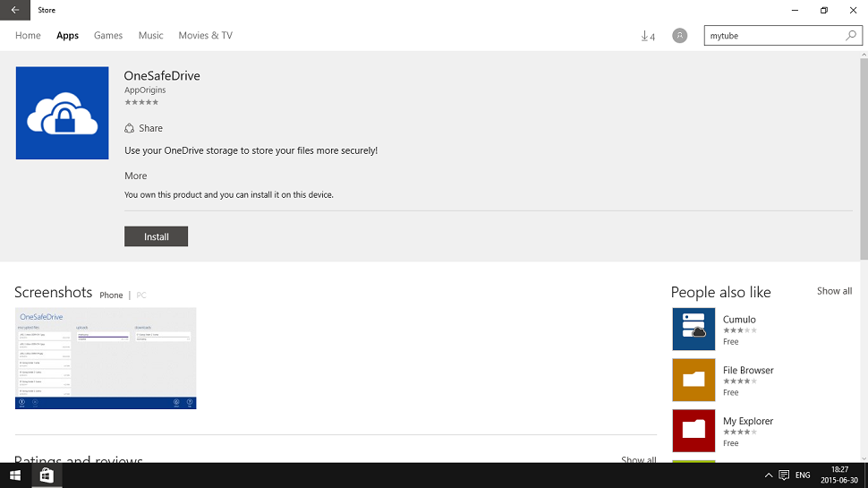This screenshot has height=488, width=868.
Task: Click the Windows Start button
Action: point(15,475)
